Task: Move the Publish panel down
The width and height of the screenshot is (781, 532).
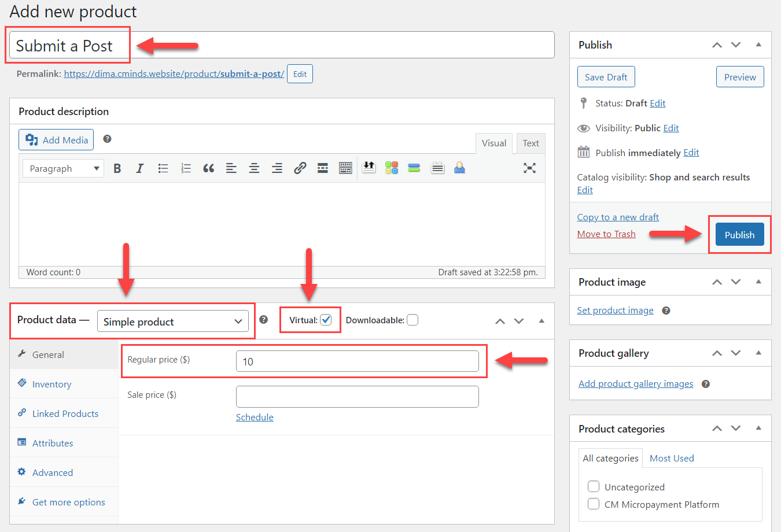Action: [736, 45]
